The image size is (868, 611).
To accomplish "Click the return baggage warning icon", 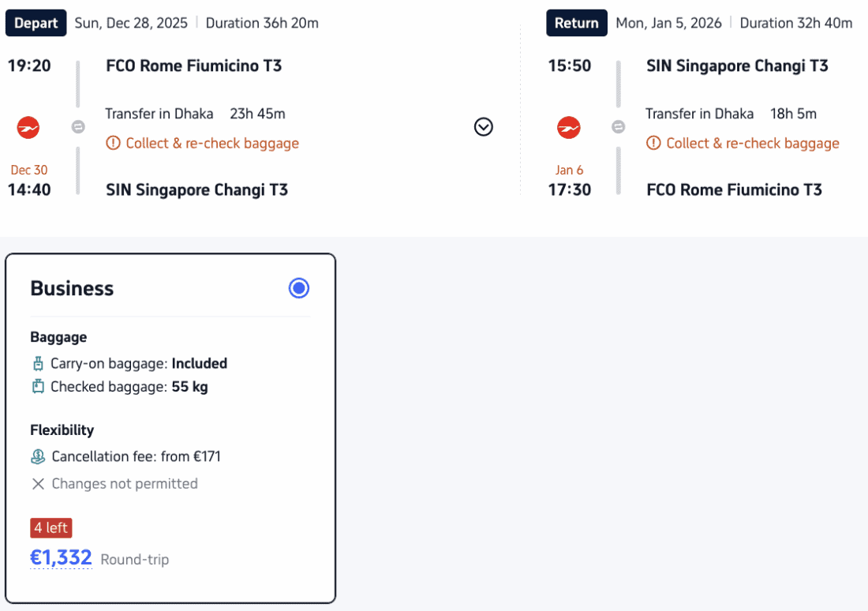I will pos(653,144).
